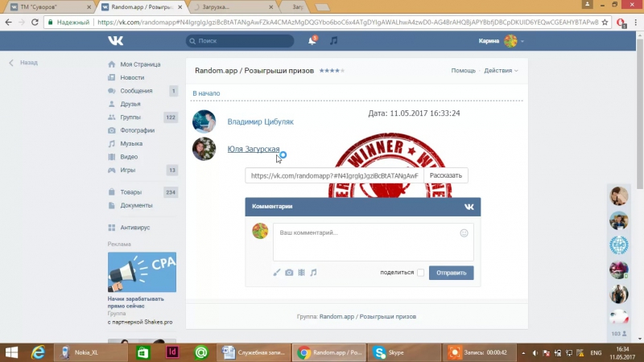The width and height of the screenshot is (644, 362).
Task: Open the Помощь link
Action: pos(464,71)
